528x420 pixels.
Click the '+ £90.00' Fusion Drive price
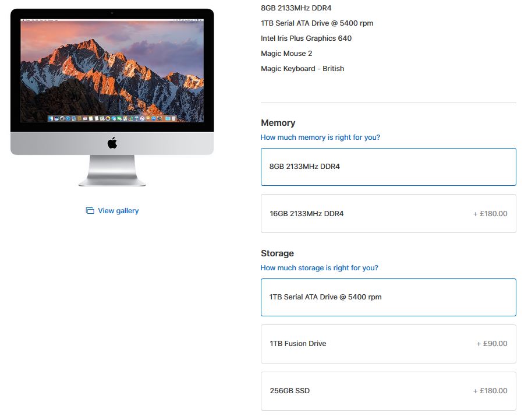pyautogui.click(x=492, y=344)
